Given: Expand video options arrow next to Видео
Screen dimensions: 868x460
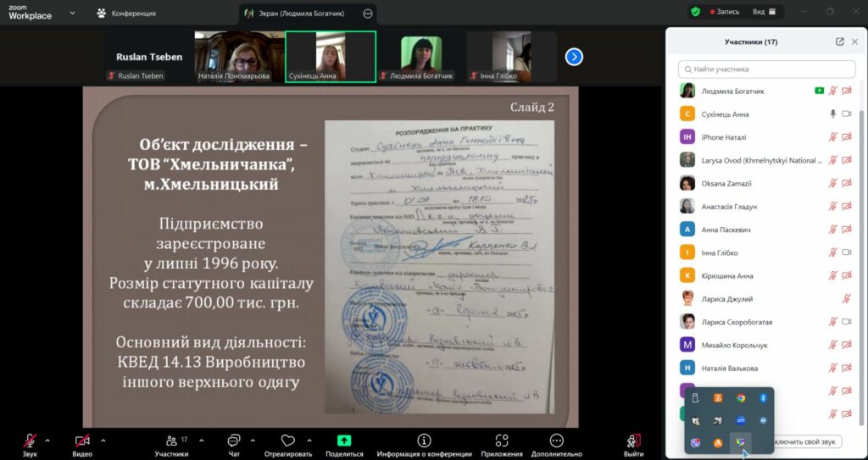Looking at the screenshot, I should tap(103, 441).
